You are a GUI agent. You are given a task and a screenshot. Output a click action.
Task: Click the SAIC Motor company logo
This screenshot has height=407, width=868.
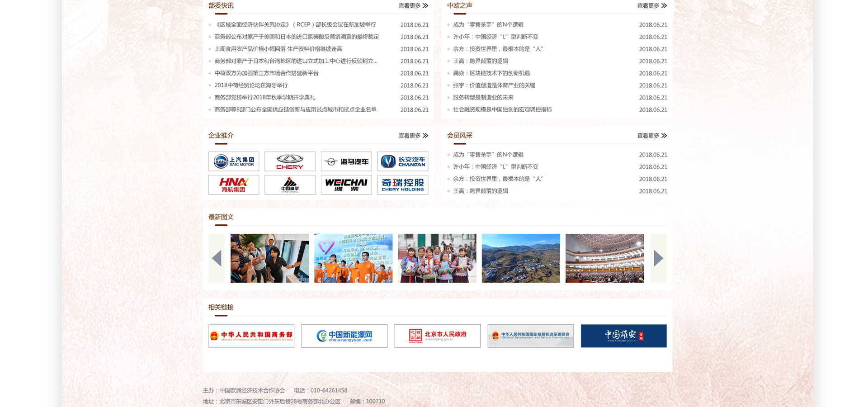coord(234,161)
